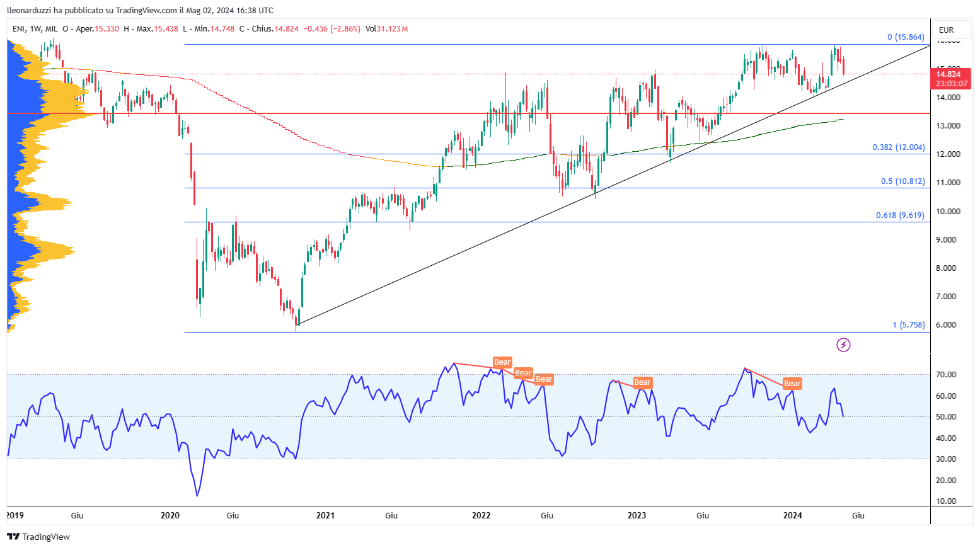Click the 2023 label on time axis

coord(637,515)
